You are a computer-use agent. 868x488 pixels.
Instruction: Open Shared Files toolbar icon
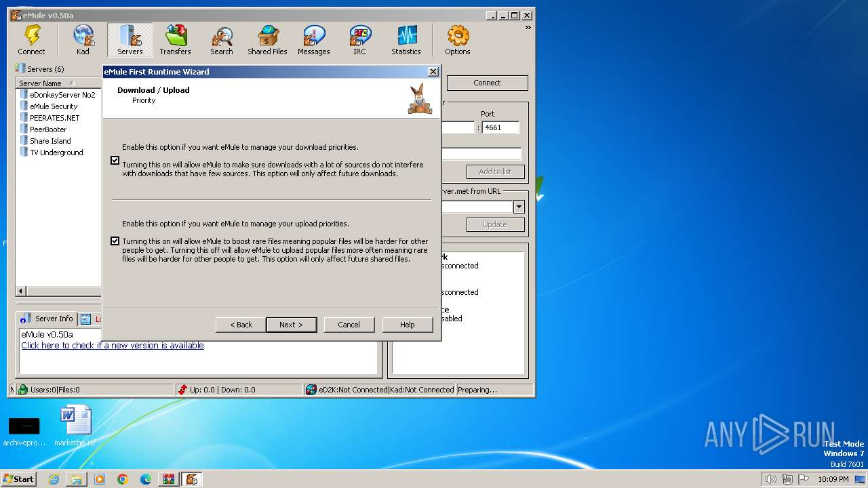(x=267, y=40)
